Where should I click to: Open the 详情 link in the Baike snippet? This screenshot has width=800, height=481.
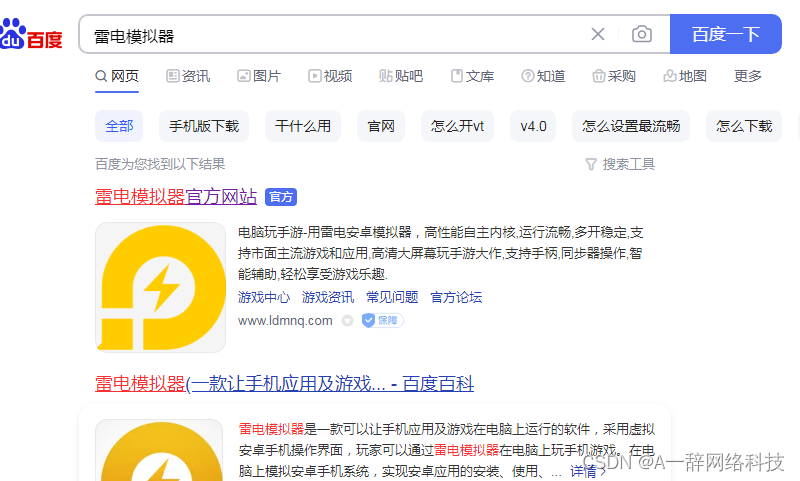pyautogui.click(x=588, y=471)
